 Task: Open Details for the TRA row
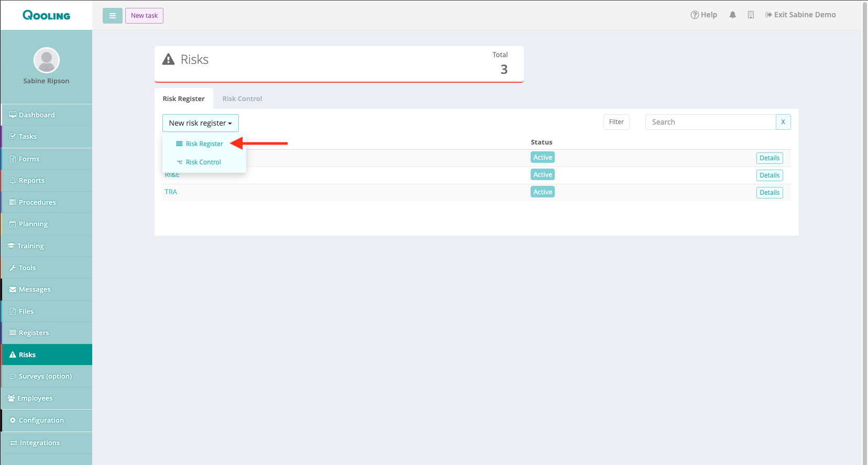[x=770, y=193]
